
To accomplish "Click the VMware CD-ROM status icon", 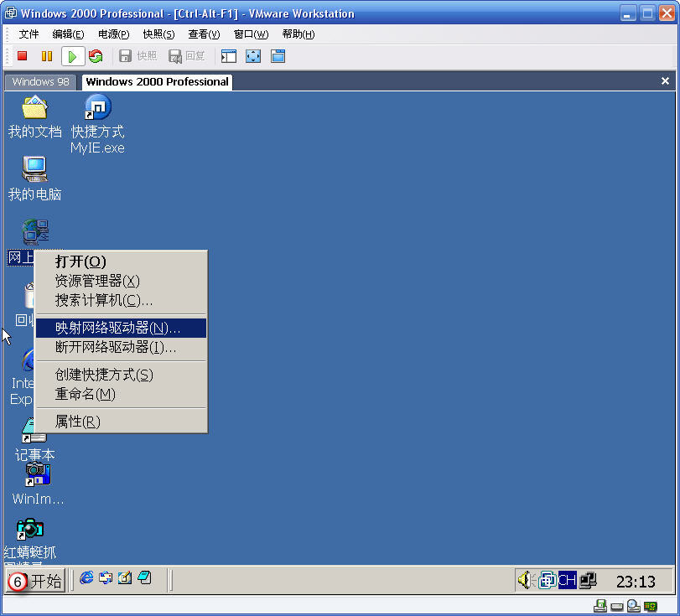I will point(634,606).
